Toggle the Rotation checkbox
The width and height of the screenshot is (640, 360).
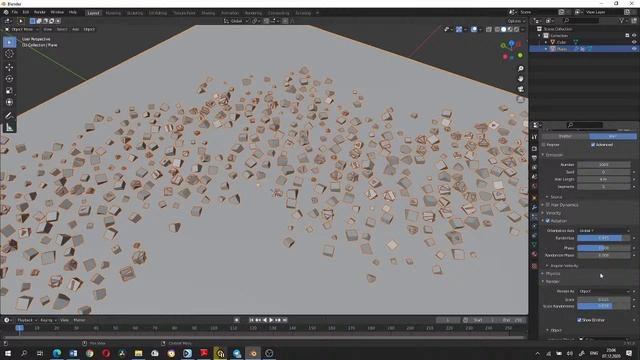click(x=548, y=221)
